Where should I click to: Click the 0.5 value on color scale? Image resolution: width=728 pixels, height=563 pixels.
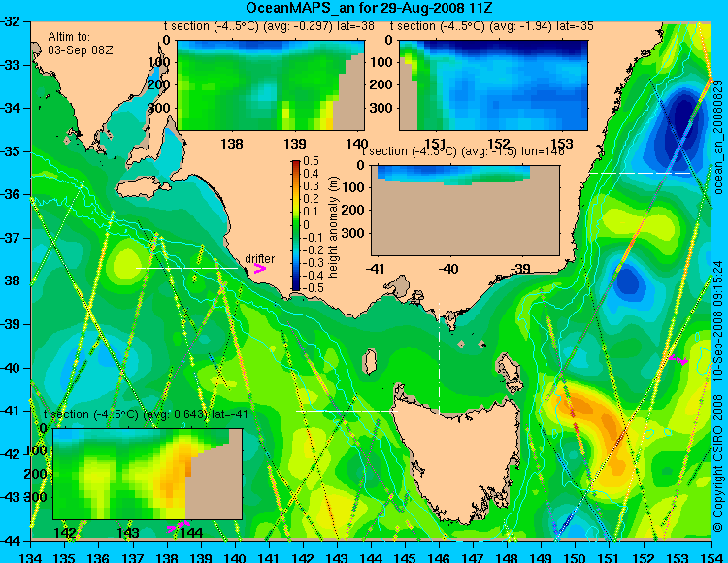(311, 161)
